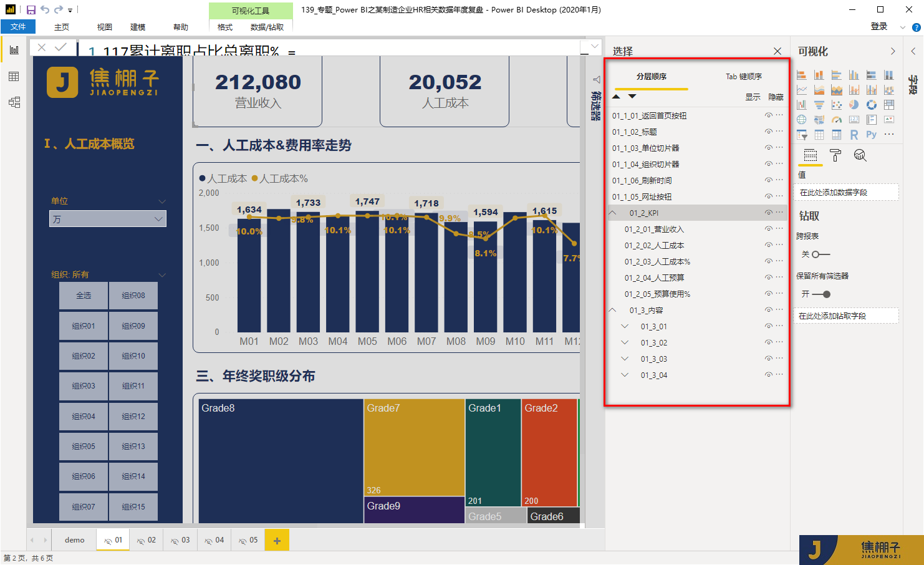
Task: Select the pie chart visual
Action: [x=854, y=105]
